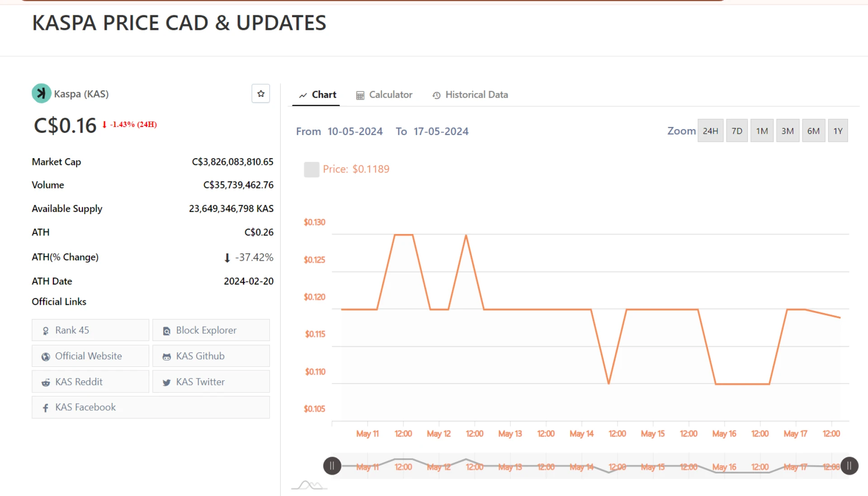Toggle the Price series legend box
Screen dimensions: 868x496
311,169
